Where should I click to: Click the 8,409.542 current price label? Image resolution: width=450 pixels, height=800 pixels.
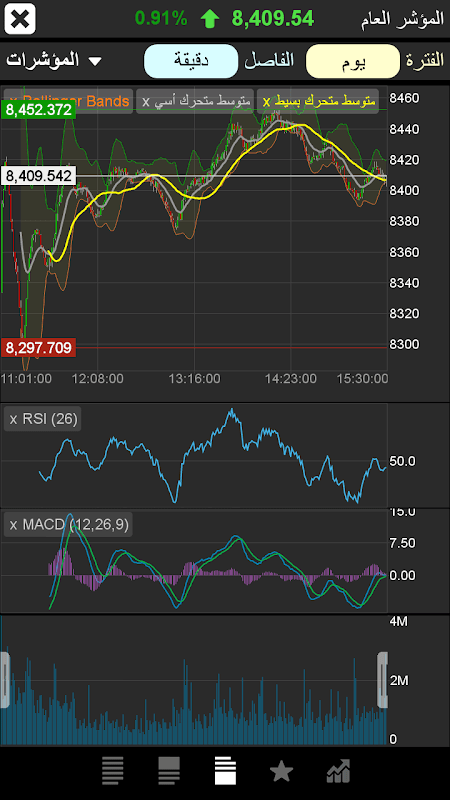pyautogui.click(x=39, y=177)
